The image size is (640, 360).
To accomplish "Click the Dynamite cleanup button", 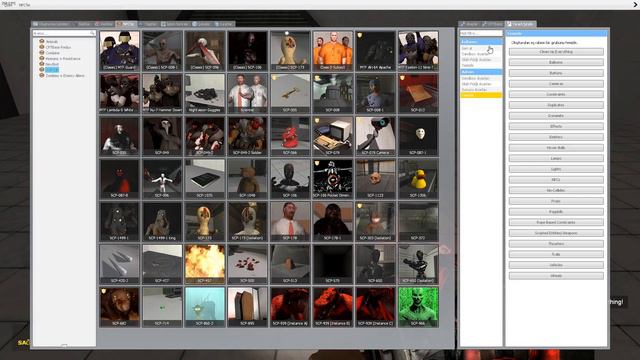I will coord(556,116).
